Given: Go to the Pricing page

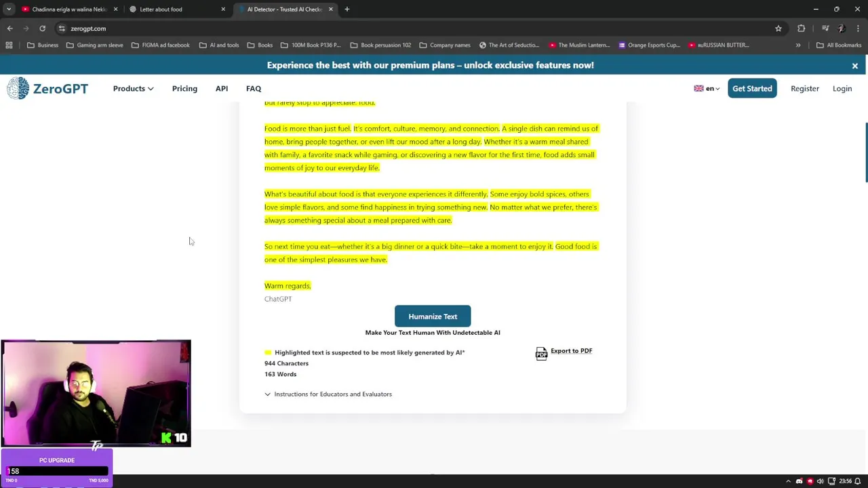Looking at the screenshot, I should coord(184,89).
